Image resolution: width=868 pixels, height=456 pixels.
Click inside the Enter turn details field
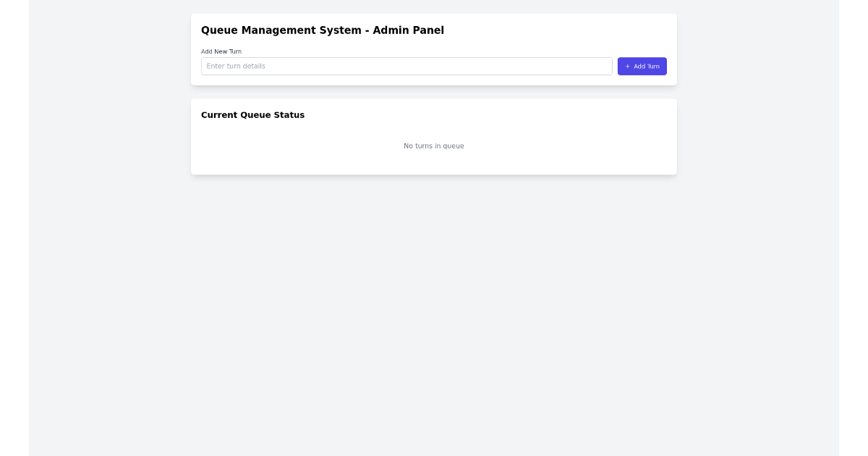(x=405, y=66)
